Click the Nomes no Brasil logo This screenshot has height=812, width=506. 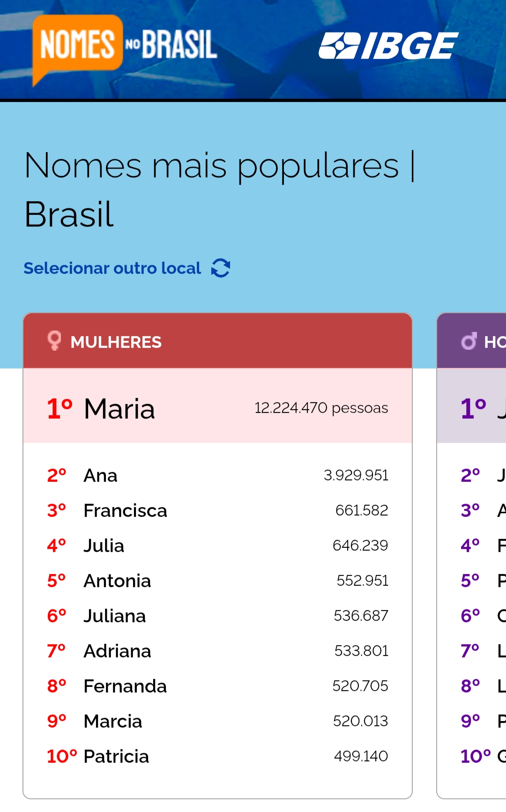[125, 47]
